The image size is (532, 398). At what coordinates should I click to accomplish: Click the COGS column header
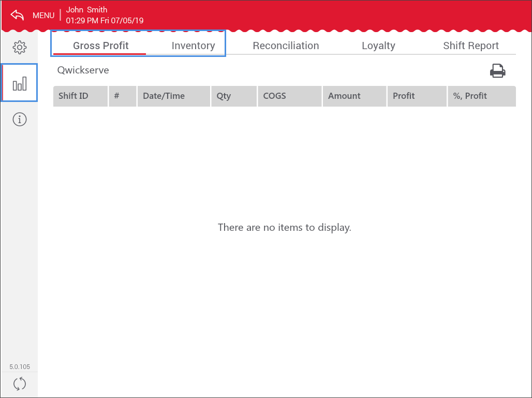pos(290,96)
